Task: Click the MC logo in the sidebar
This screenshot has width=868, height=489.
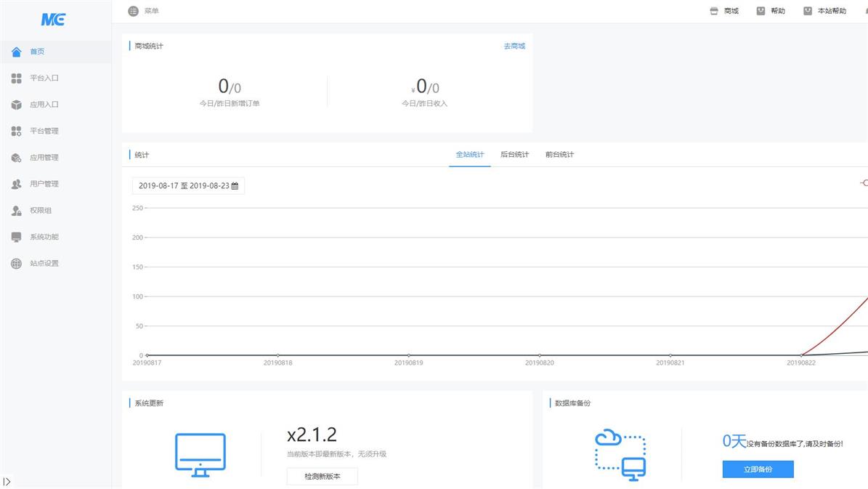Action: [x=53, y=20]
